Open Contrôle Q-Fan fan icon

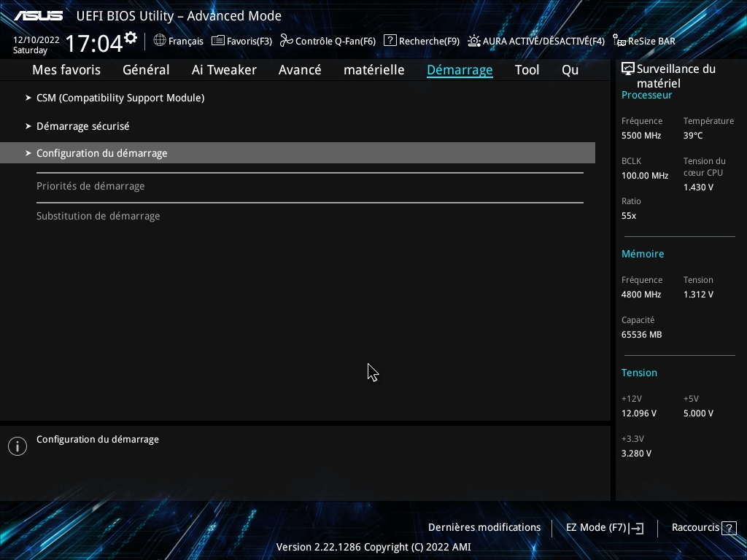pos(287,41)
